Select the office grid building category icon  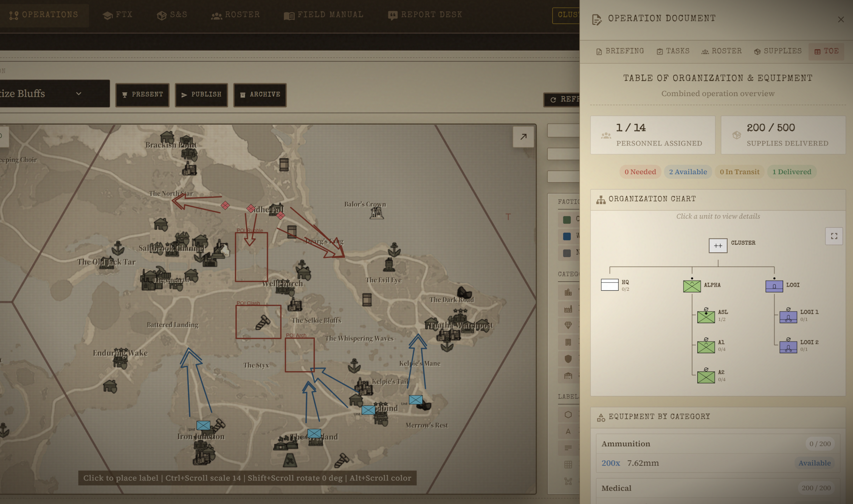tap(568, 342)
